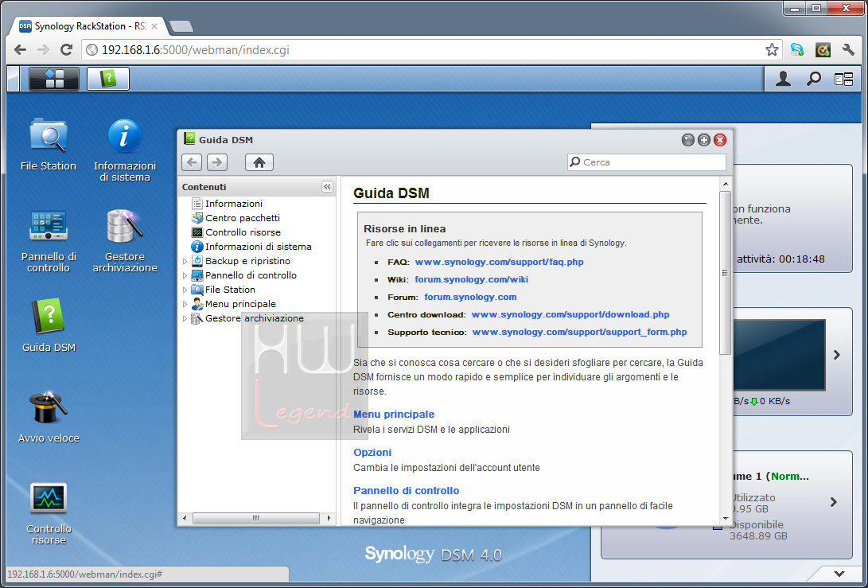Open the Centro download link
Image resolution: width=868 pixels, height=588 pixels.
click(x=570, y=314)
